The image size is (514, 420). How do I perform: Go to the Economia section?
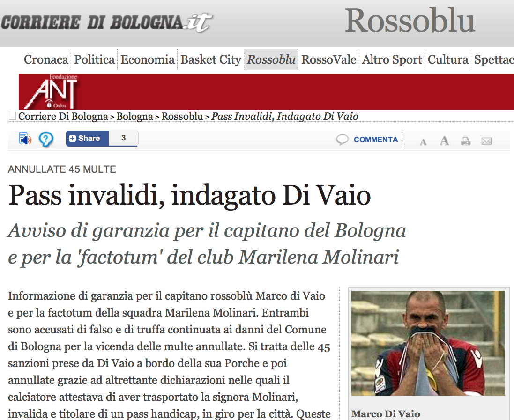tap(148, 59)
